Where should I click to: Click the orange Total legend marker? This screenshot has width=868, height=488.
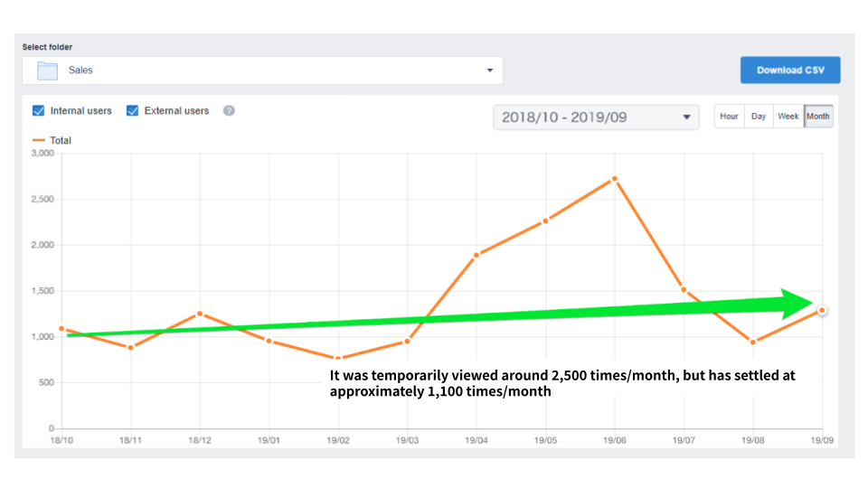(38, 141)
